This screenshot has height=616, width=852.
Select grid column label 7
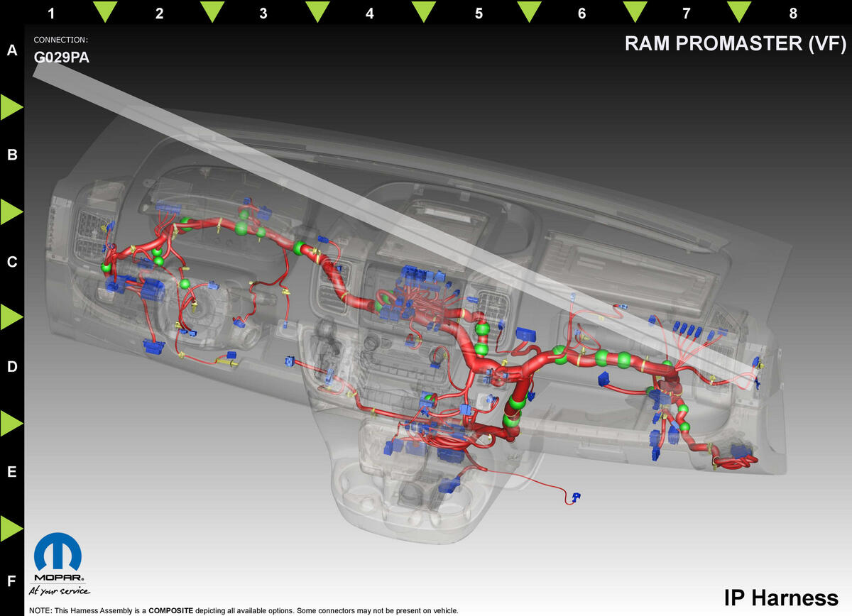click(x=686, y=13)
